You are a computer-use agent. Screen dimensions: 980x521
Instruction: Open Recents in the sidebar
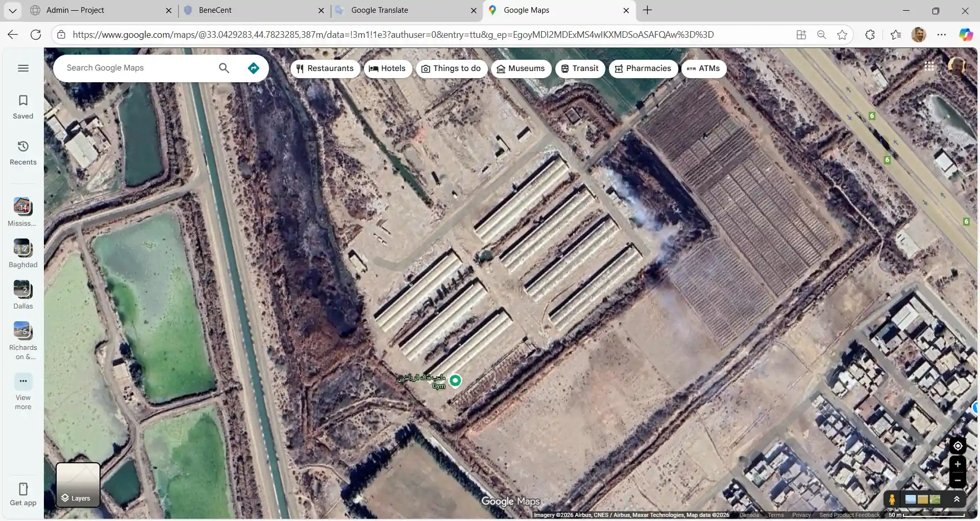click(23, 153)
